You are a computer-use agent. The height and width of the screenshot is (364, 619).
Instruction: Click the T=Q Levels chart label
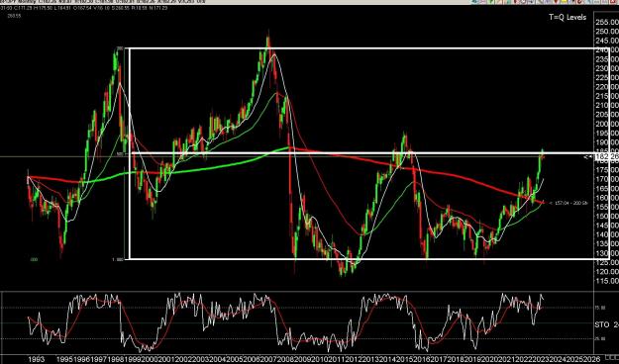[x=567, y=17]
